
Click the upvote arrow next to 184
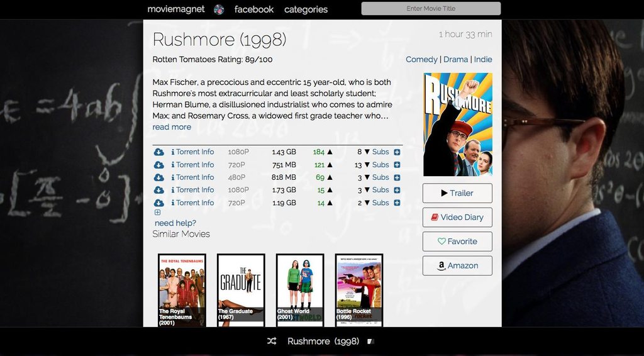[330, 152]
